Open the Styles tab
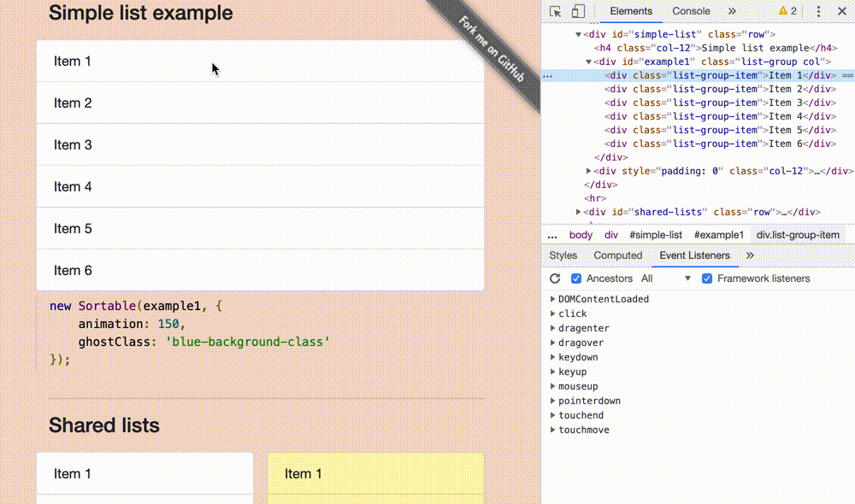 (563, 255)
